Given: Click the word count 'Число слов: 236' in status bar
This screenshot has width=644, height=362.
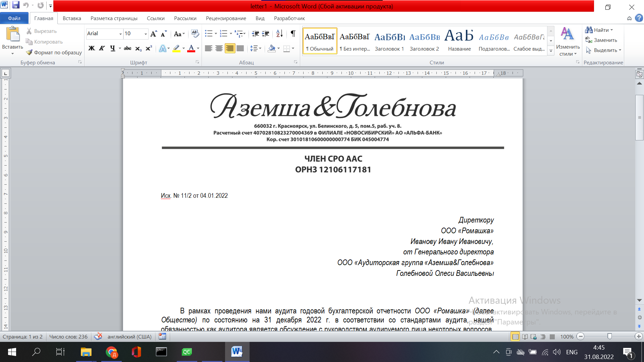Looking at the screenshot, I should pos(68,337).
